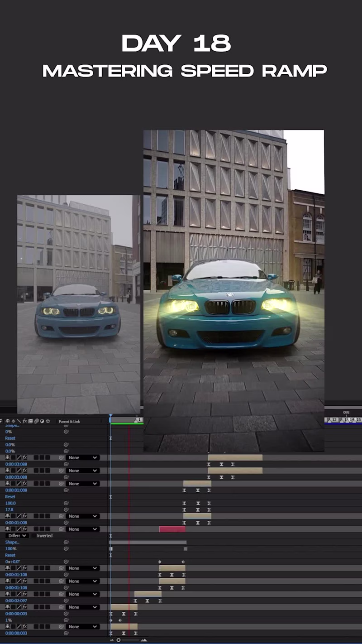
Task: Click the left smaller car video preview
Action: [x=79, y=304]
